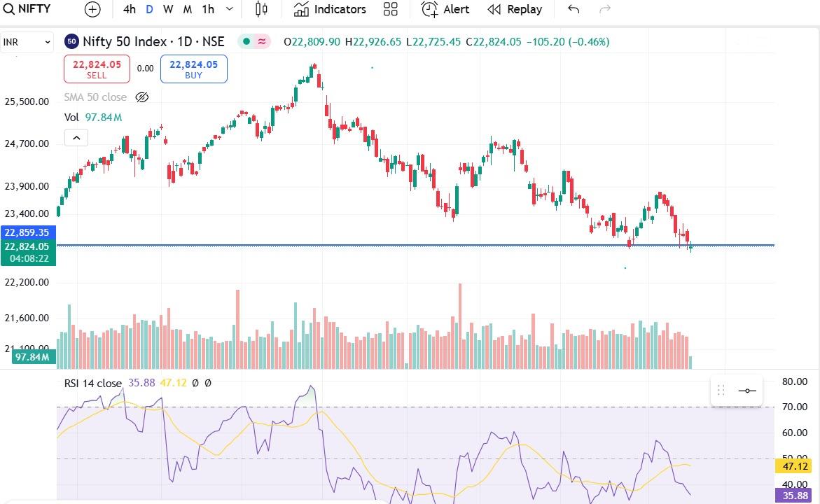Click the Nifty 50 Index logo badge
This screenshot has height=504, width=820.
click(x=71, y=42)
